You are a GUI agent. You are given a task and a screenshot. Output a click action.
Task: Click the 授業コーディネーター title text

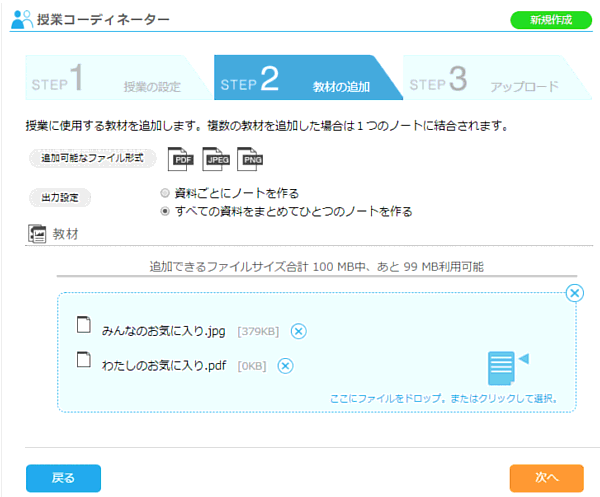[x=103, y=20]
